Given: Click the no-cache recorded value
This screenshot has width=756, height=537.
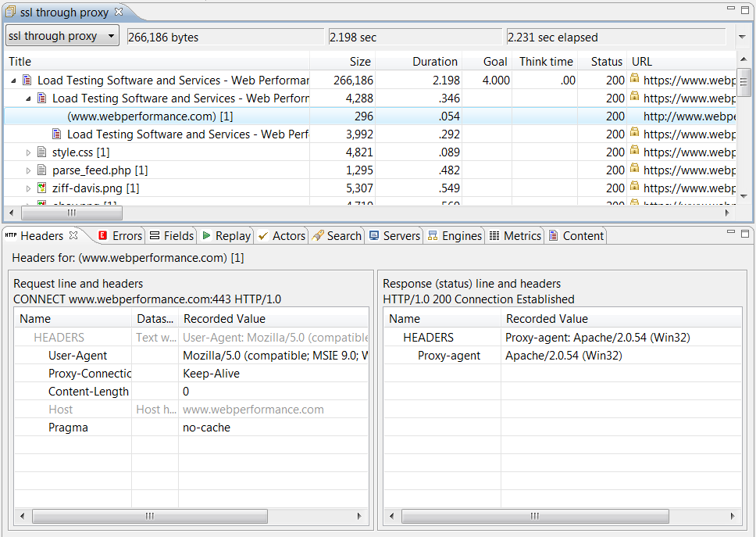Looking at the screenshot, I should coord(206,428).
